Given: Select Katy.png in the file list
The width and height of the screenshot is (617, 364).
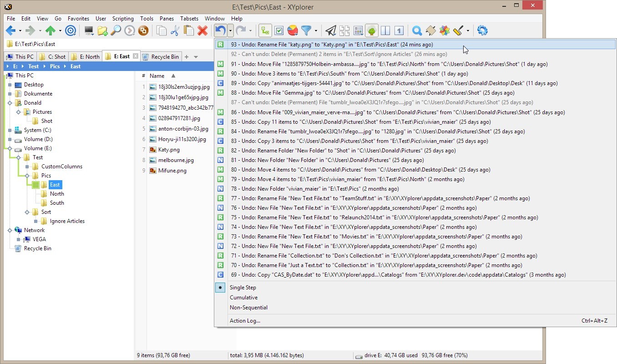Looking at the screenshot, I should point(169,150).
